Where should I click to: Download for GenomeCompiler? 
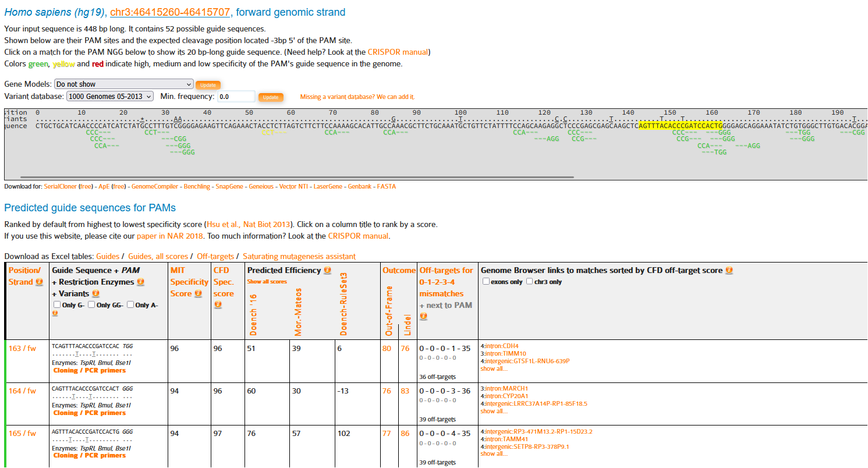tap(154, 186)
